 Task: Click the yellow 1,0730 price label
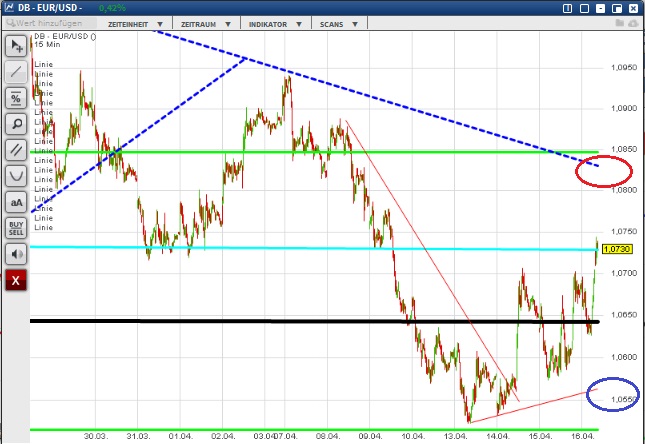point(617,249)
